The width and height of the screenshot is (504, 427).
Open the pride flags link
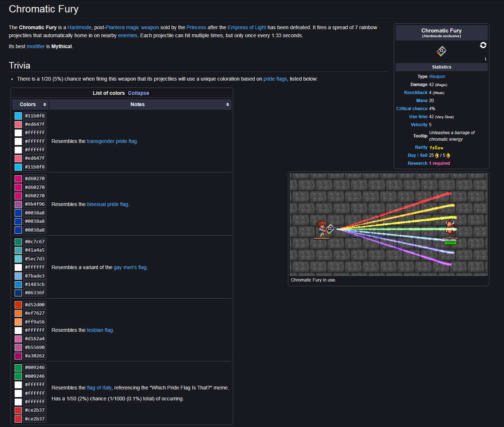tap(275, 79)
